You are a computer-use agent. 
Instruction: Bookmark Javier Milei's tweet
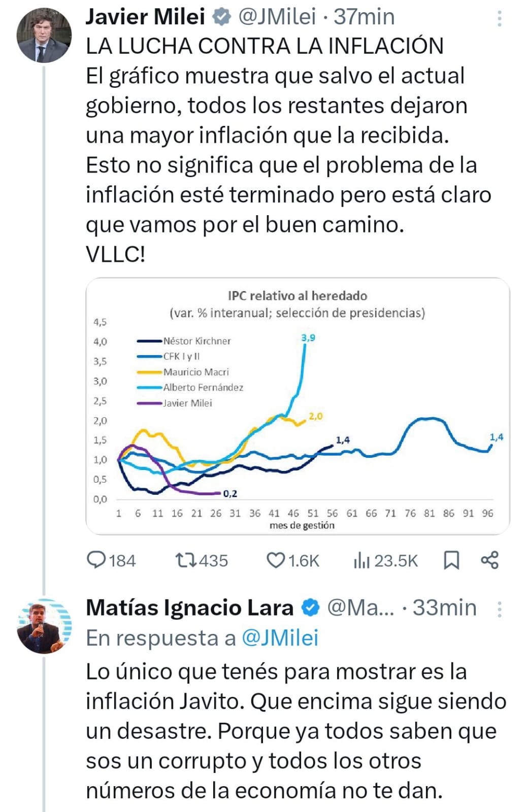click(x=451, y=560)
